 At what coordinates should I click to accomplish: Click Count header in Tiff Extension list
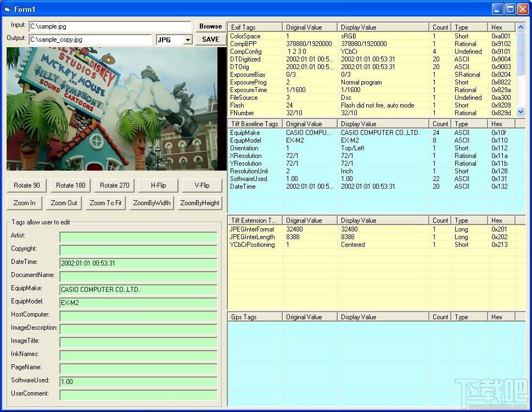(440, 221)
